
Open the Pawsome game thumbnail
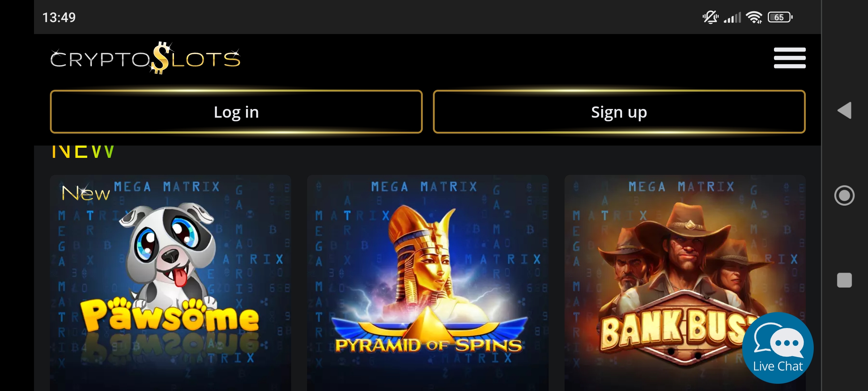pyautogui.click(x=170, y=282)
